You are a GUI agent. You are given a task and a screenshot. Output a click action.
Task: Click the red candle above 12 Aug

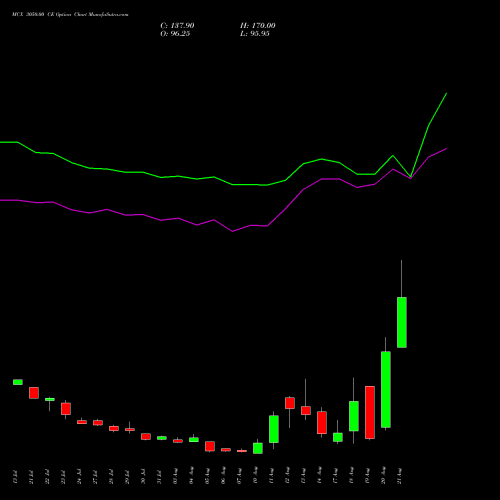pyautogui.click(x=290, y=403)
